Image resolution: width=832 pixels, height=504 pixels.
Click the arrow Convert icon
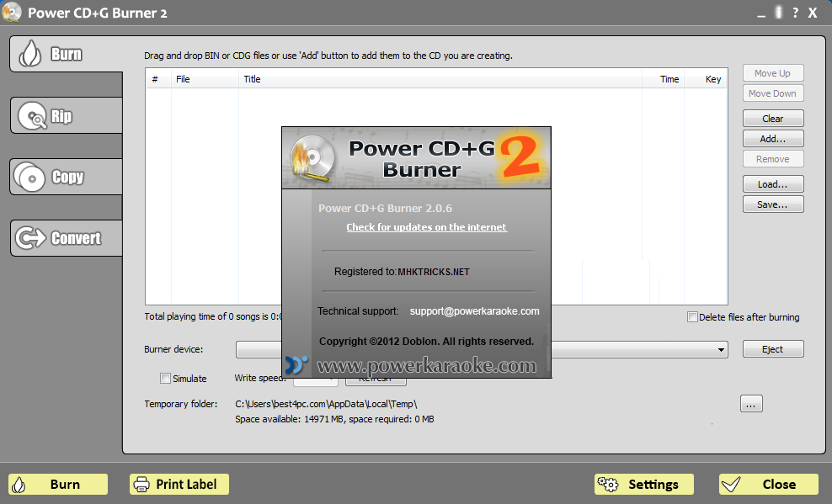[31, 238]
